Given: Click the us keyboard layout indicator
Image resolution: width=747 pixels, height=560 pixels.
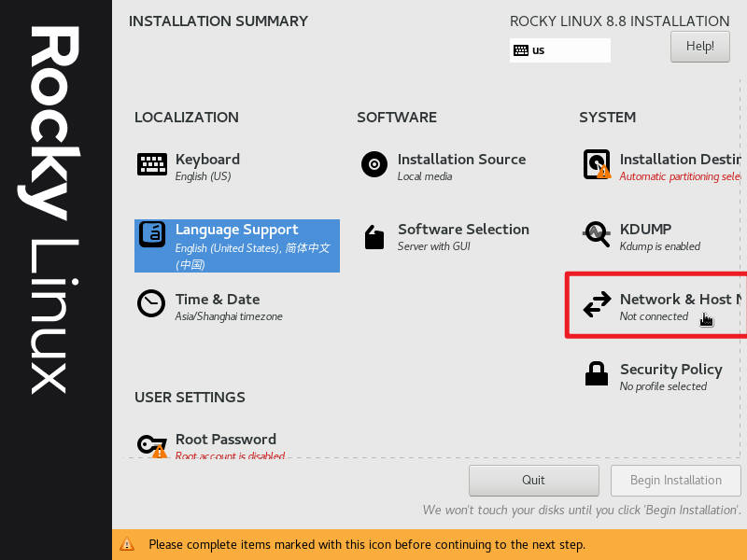Looking at the screenshot, I should [x=559, y=50].
